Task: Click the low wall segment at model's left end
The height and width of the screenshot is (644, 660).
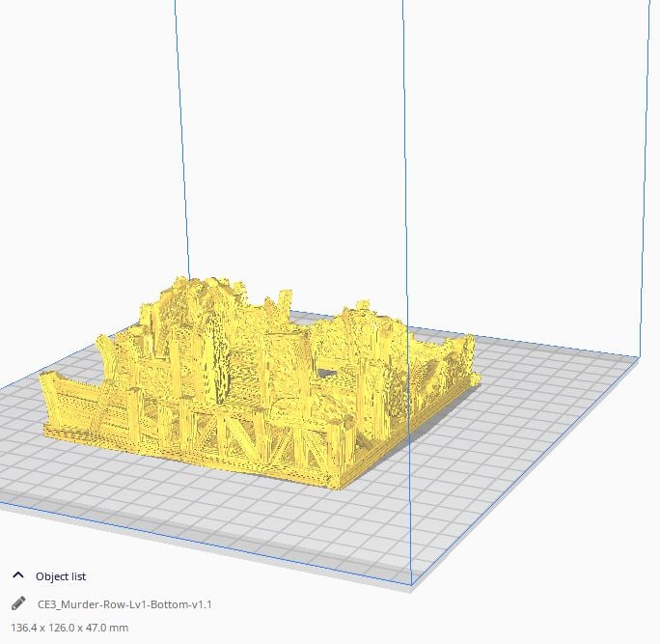Action: [69, 405]
